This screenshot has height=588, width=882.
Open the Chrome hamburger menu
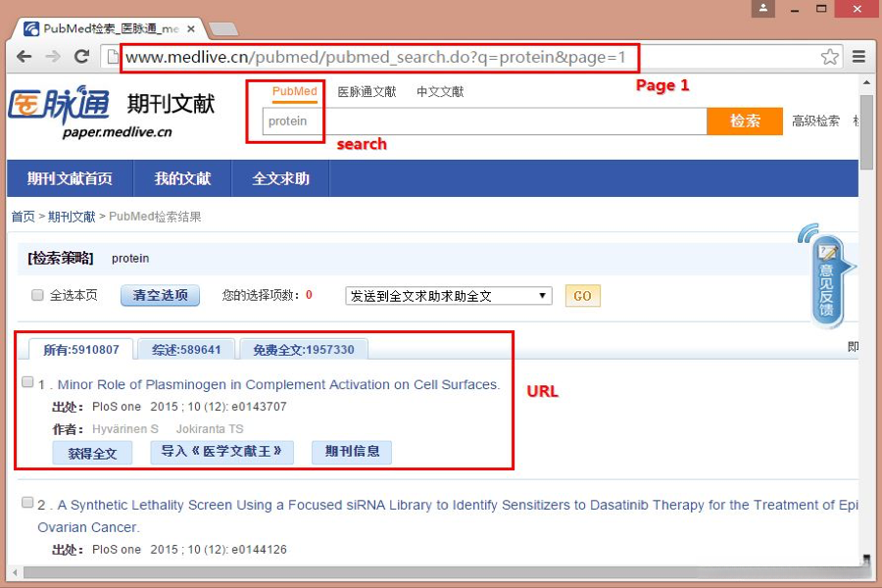click(858, 56)
